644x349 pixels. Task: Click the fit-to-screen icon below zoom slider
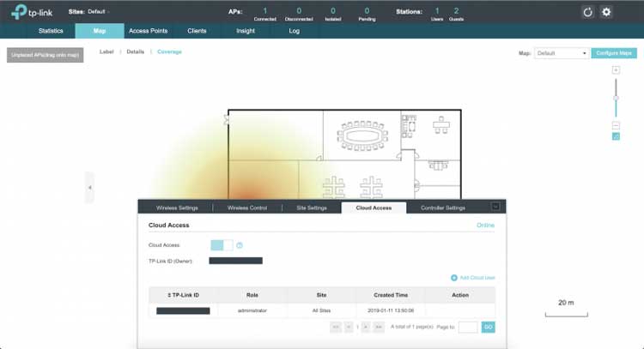click(x=616, y=136)
